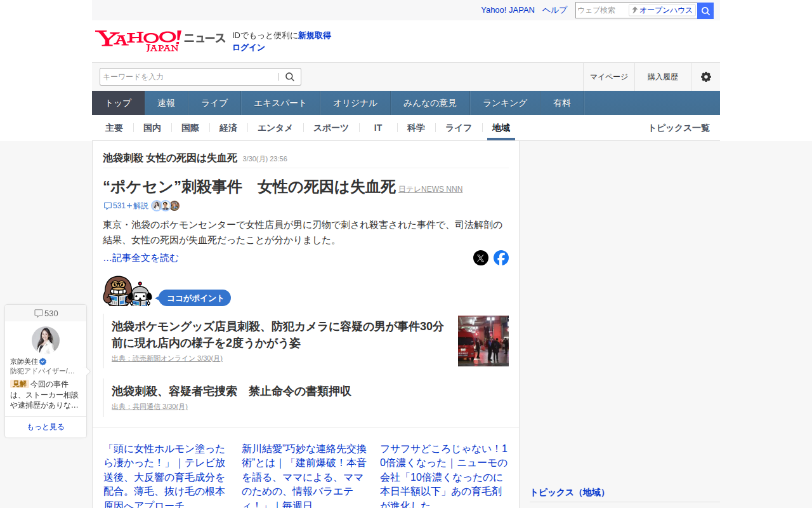Choose the 主要 category
The image size is (812, 508).
(x=114, y=128)
